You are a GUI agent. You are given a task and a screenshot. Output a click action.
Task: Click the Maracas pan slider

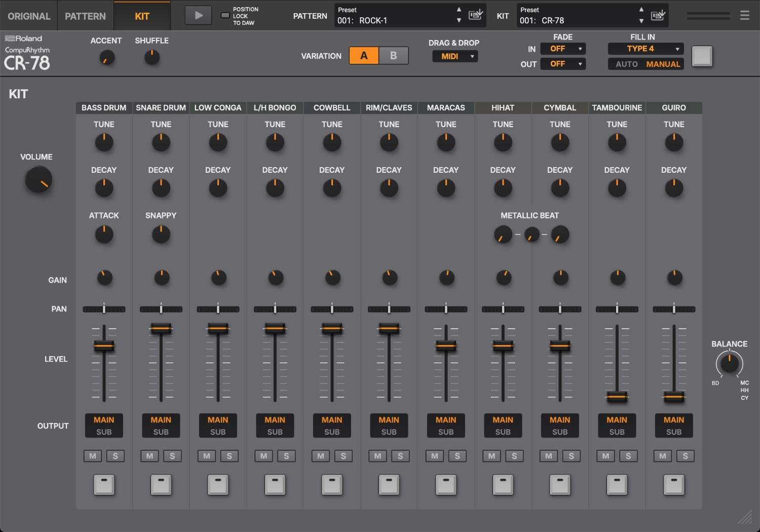pos(446,309)
